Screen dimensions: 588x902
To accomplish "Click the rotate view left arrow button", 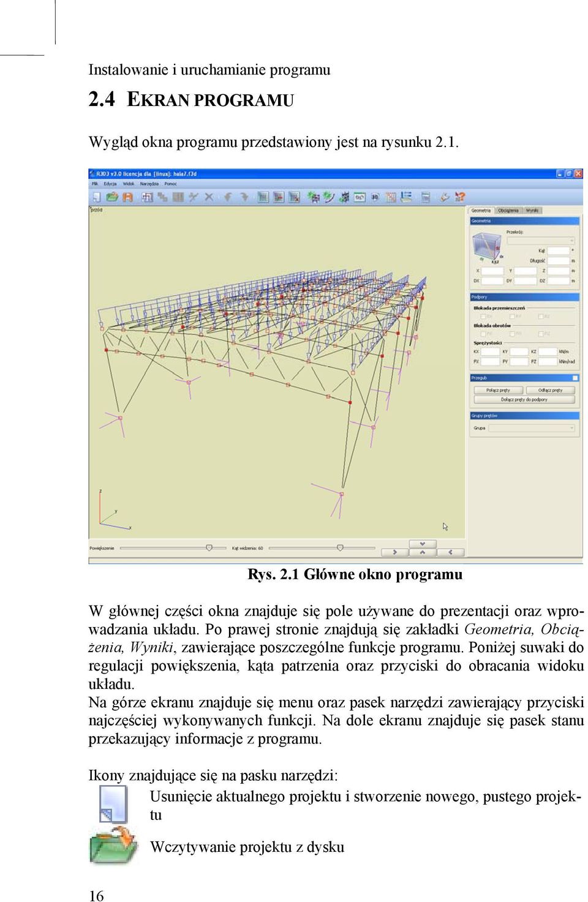I will (451, 552).
